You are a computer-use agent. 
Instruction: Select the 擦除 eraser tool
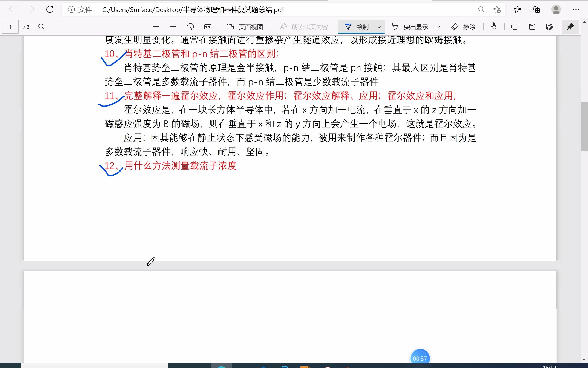coord(463,27)
